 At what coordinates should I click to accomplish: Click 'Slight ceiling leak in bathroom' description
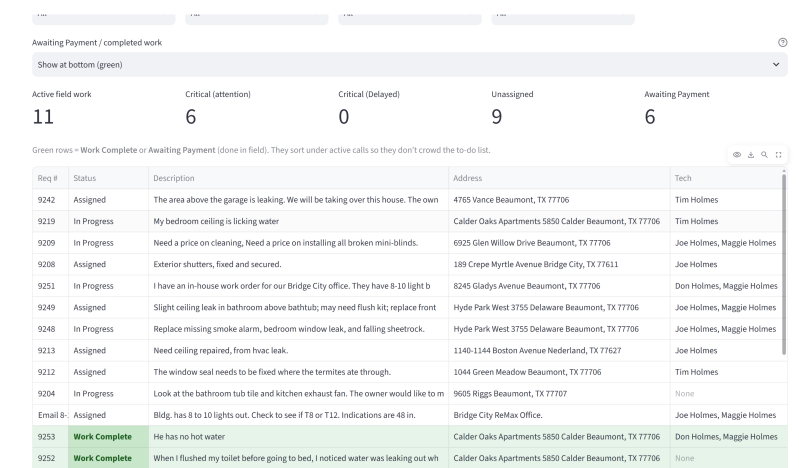point(299,307)
